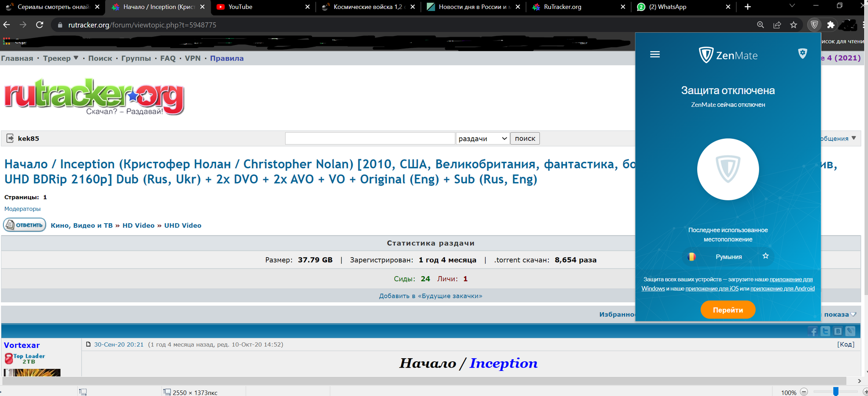Click the [Код] link
Screen dimensions: 868x396
click(x=846, y=344)
